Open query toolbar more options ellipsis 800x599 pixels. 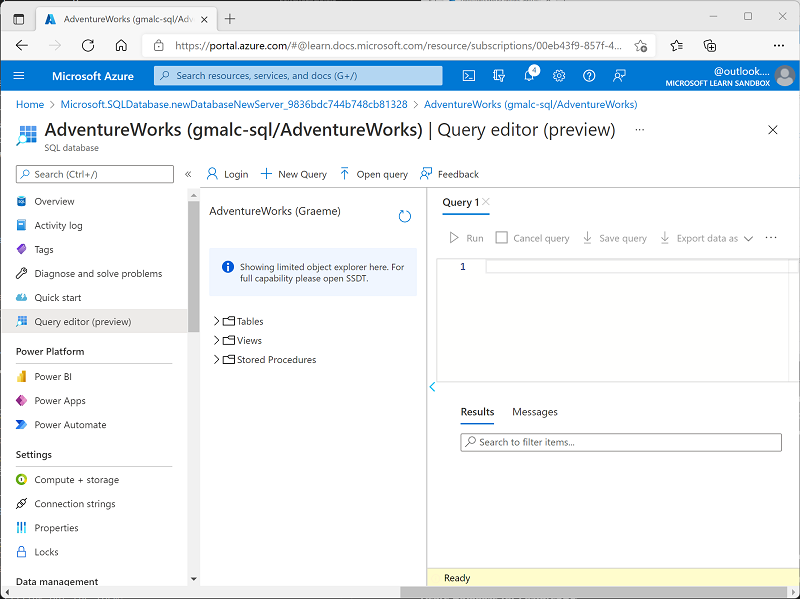point(771,238)
